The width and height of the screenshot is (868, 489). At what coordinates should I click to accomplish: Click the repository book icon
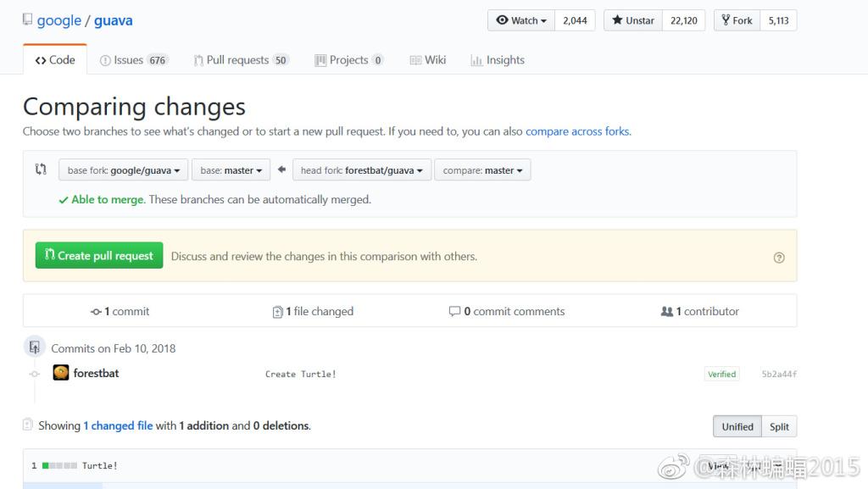(27, 19)
